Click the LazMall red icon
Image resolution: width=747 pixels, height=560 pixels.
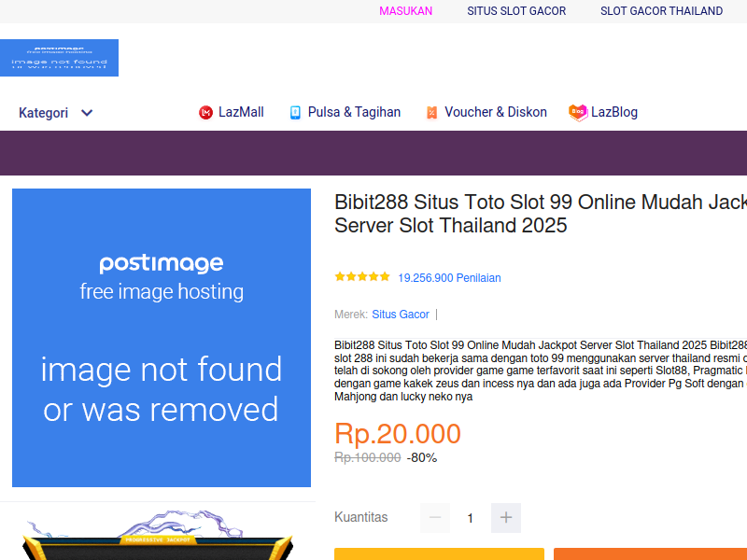coord(205,113)
